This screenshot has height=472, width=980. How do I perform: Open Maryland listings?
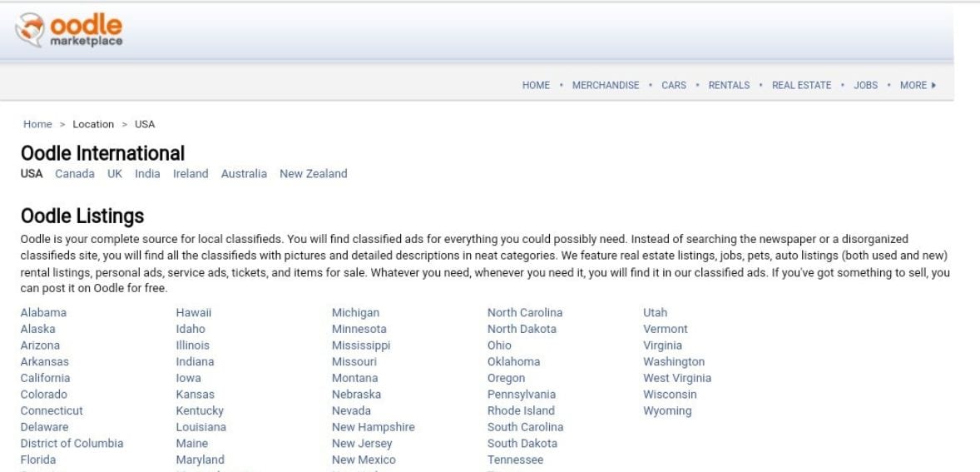click(x=200, y=460)
